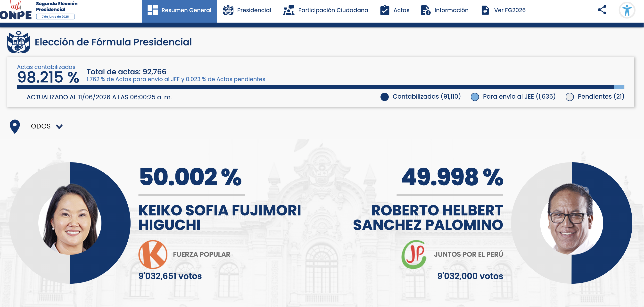Click the Actas clipboard check icon
The width and height of the screenshot is (644, 307).
[385, 10]
